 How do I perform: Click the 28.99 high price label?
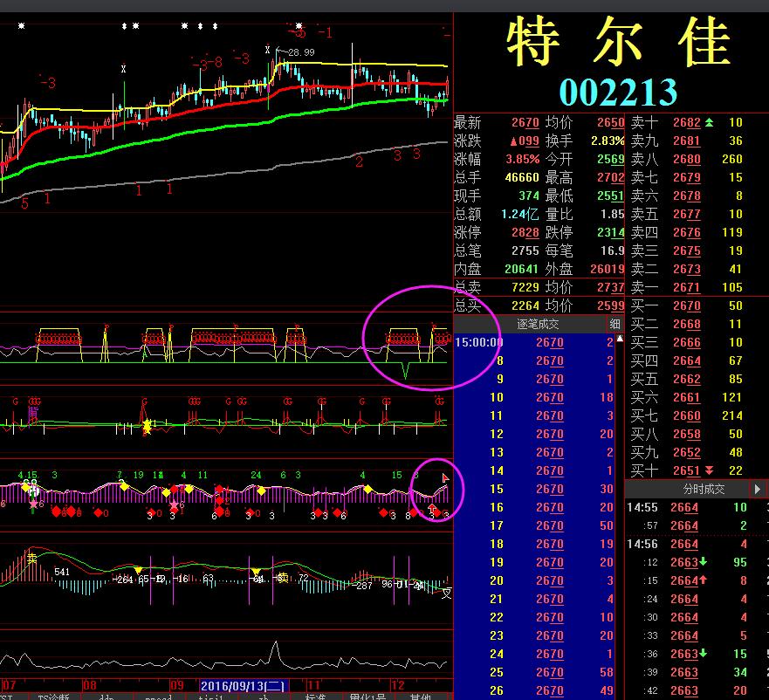[x=301, y=52]
